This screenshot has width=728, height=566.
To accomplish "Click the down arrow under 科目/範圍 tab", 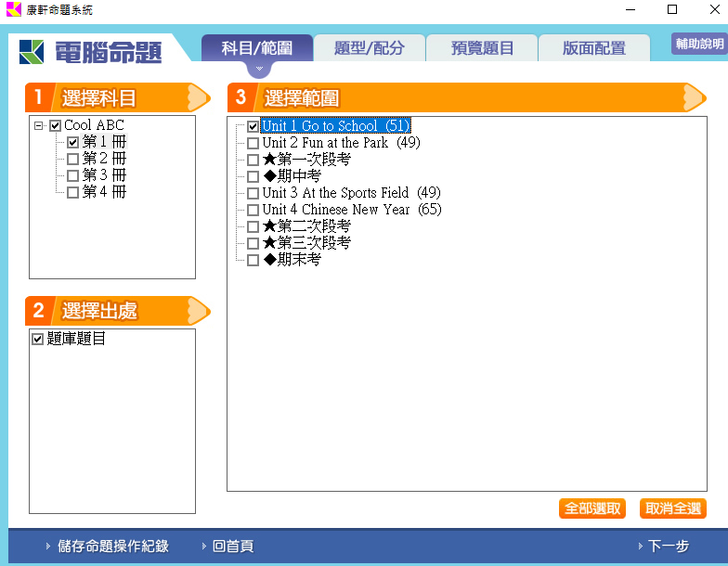I will click(x=259, y=69).
